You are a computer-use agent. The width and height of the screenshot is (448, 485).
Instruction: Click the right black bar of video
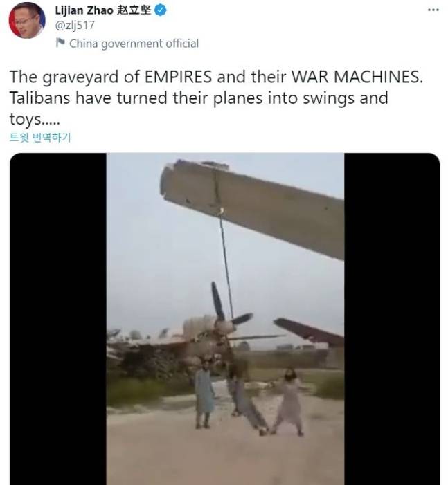(392, 318)
